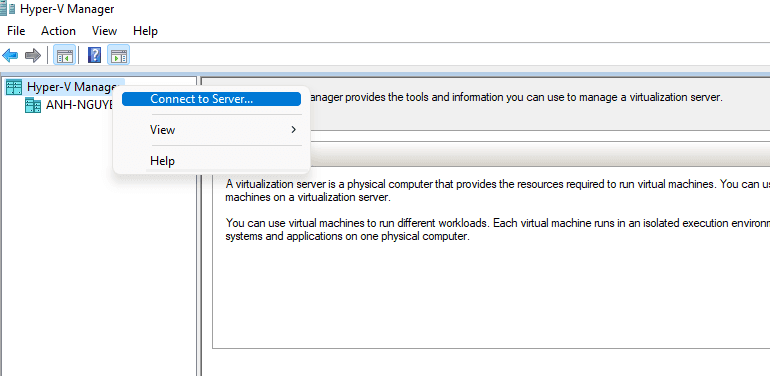Viewport: 770px width, 376px height.
Task: Select Help in the context menu
Action: pyautogui.click(x=211, y=161)
